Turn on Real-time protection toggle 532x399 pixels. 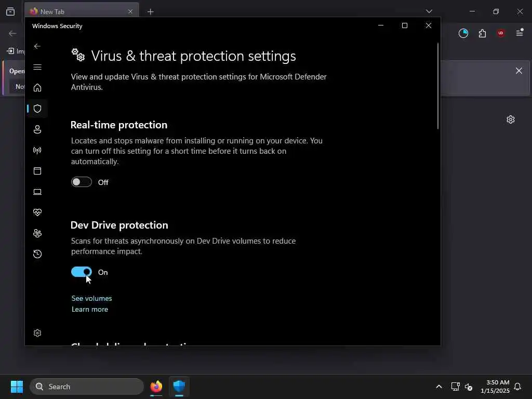click(82, 182)
